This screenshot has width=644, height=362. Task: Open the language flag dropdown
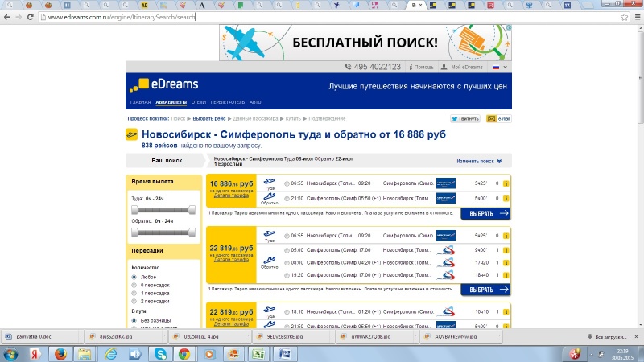499,67
